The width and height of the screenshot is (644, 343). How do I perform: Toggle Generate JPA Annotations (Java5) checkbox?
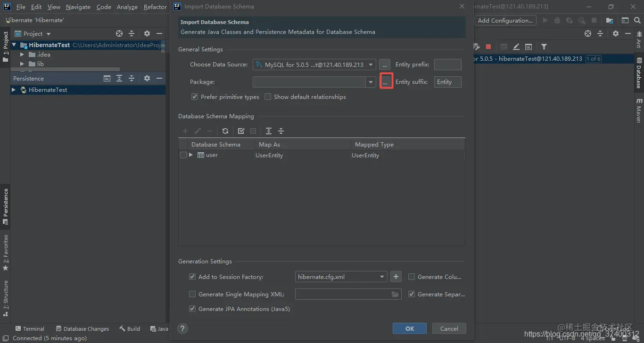coord(192,309)
